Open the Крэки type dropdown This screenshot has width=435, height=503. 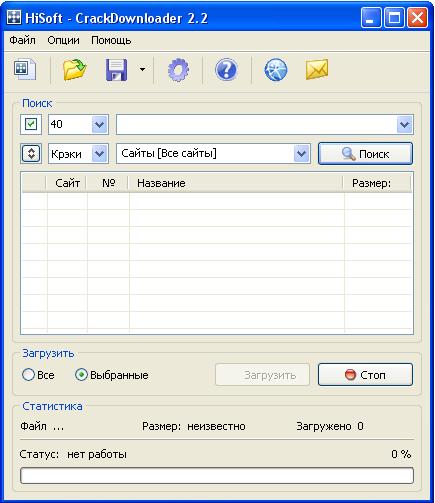click(100, 154)
